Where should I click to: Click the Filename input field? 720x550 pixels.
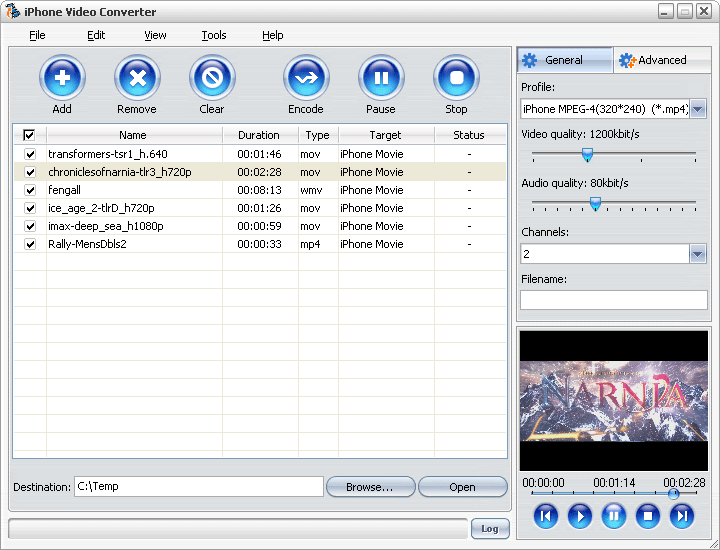pos(613,300)
